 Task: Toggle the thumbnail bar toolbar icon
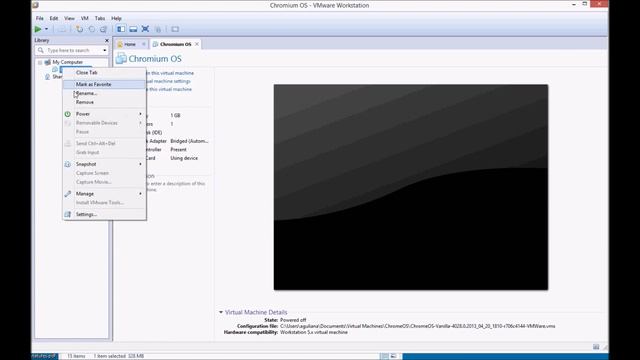[x=133, y=29]
